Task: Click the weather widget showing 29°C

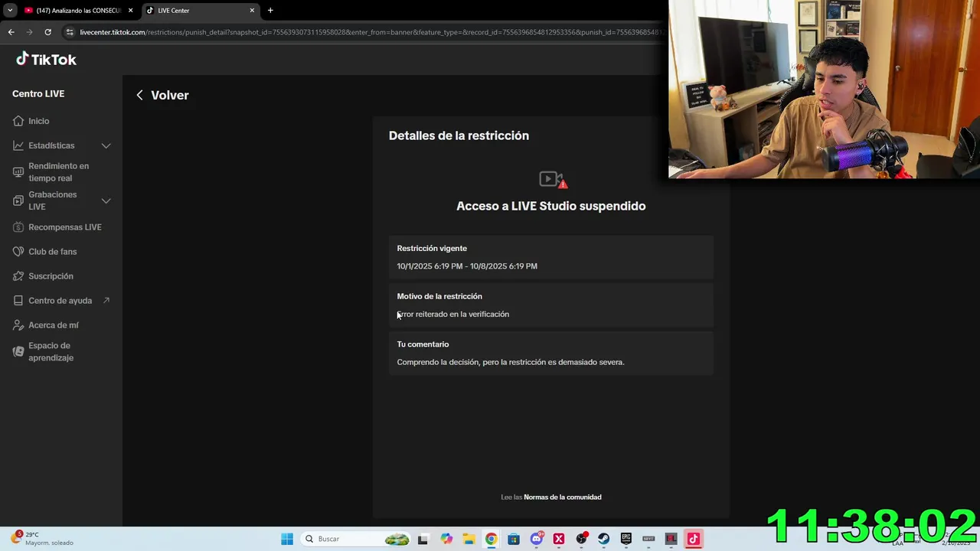Action: (x=42, y=539)
